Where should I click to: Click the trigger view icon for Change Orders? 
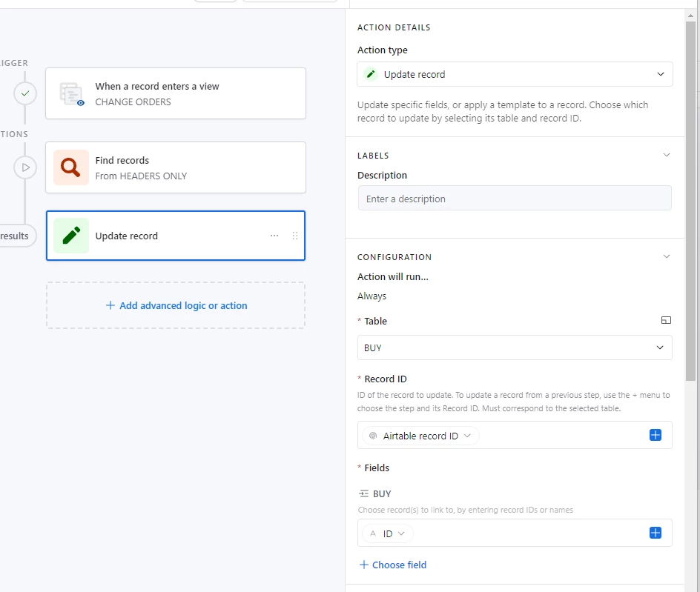tap(71, 93)
